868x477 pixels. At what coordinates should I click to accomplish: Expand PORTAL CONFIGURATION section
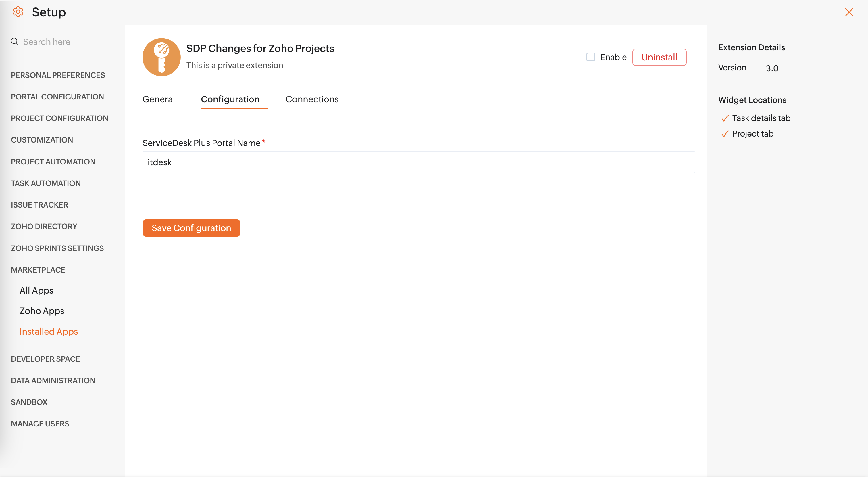(x=57, y=97)
